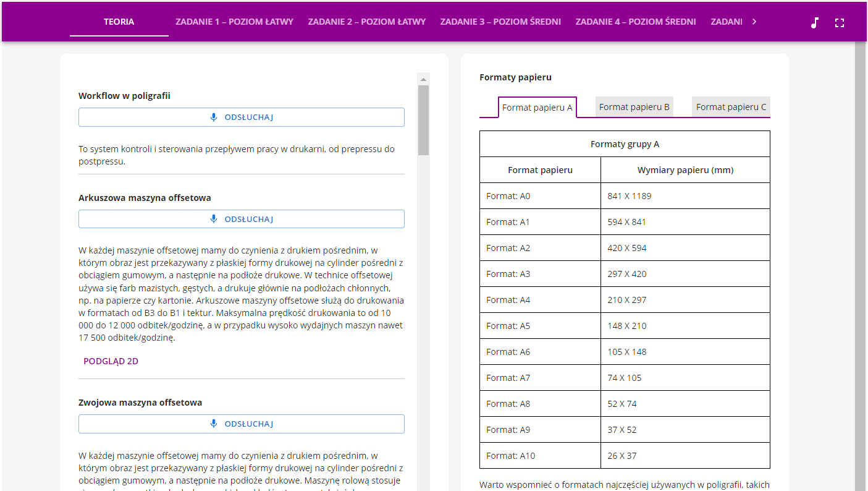The width and height of the screenshot is (868, 491).
Task: Click the theory panel scrollbar thumb
Action: tap(423, 119)
